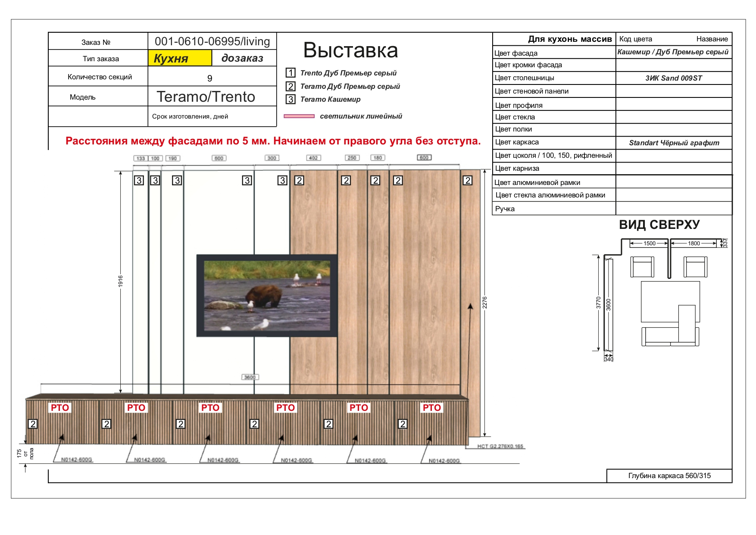
Task: Click legend box 1 beside Trento Дуб Премьер серый
Action: coord(291,73)
